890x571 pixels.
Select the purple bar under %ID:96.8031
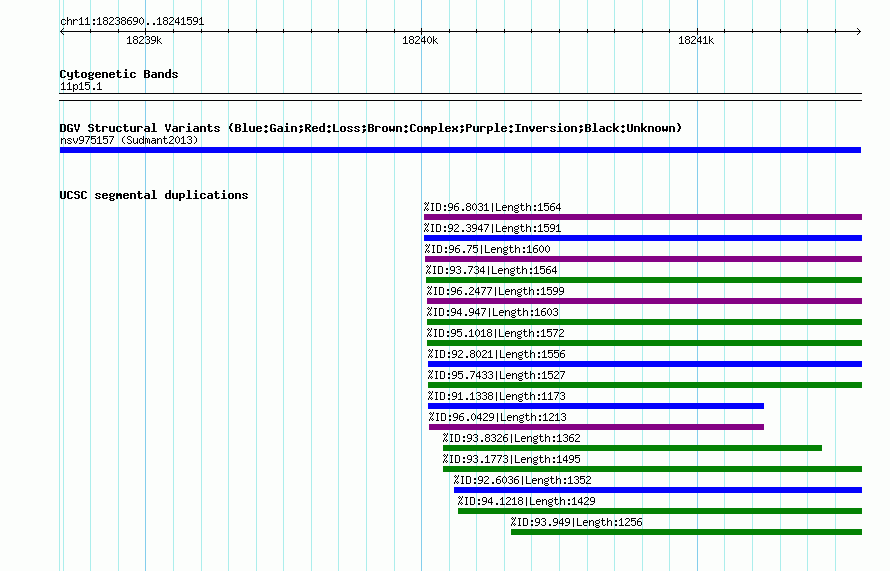[x=643, y=217]
